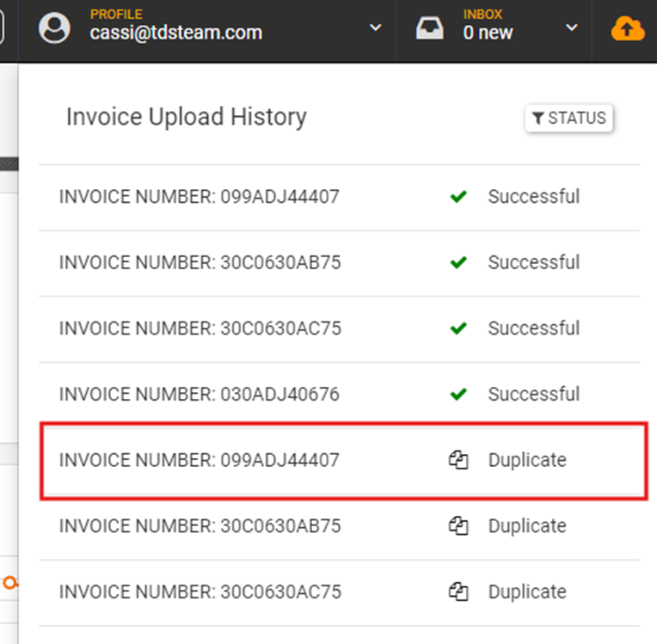Expand the Inbox dropdown chevron
The height and width of the screenshot is (644, 657).
pyautogui.click(x=572, y=28)
